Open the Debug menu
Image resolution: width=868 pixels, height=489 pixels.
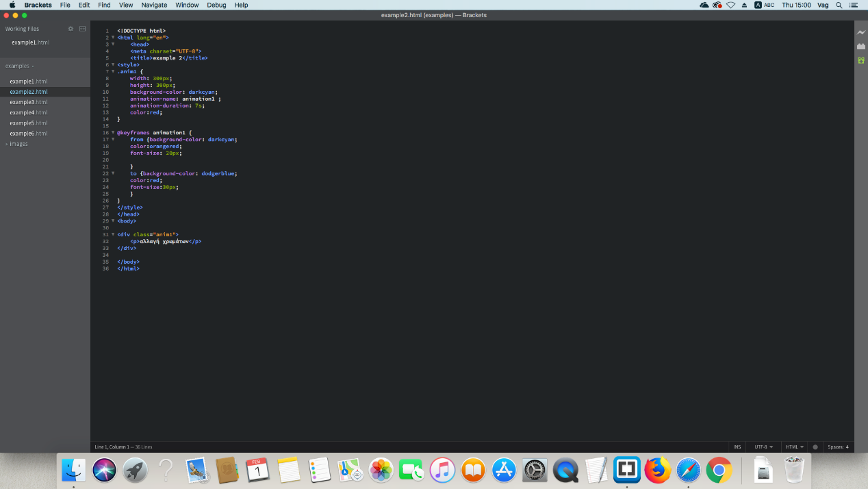click(x=216, y=5)
